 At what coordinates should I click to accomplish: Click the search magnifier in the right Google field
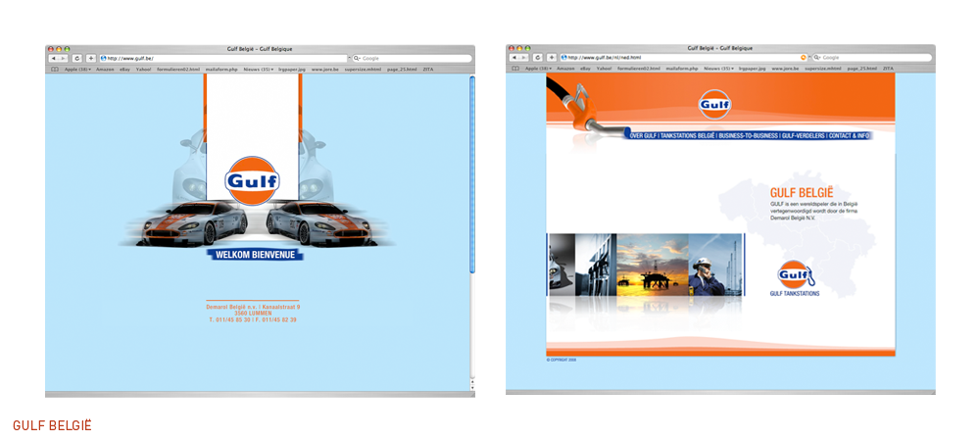[817, 58]
